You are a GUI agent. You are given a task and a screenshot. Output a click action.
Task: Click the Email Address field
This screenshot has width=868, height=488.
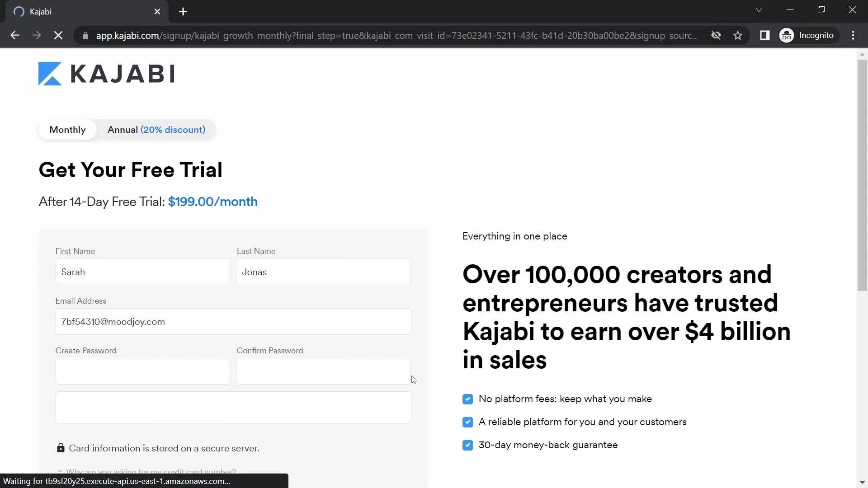[233, 322]
